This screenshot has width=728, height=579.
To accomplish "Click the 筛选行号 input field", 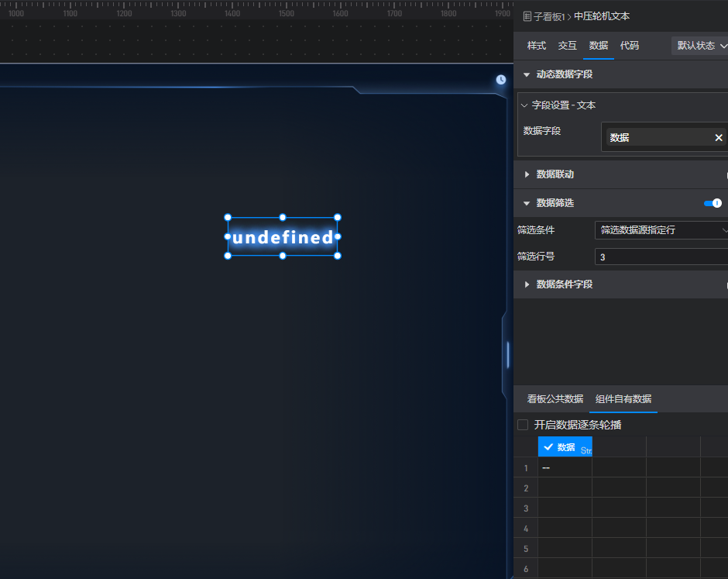I will point(662,257).
